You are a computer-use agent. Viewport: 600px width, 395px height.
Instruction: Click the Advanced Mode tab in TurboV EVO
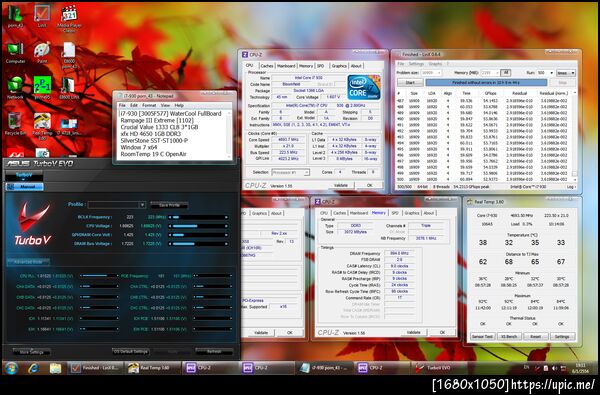pos(28,262)
